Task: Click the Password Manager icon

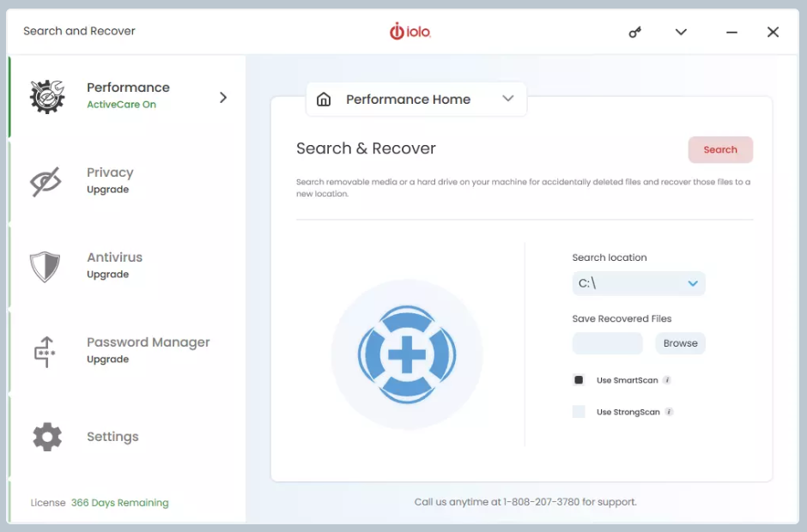Action: (45, 352)
